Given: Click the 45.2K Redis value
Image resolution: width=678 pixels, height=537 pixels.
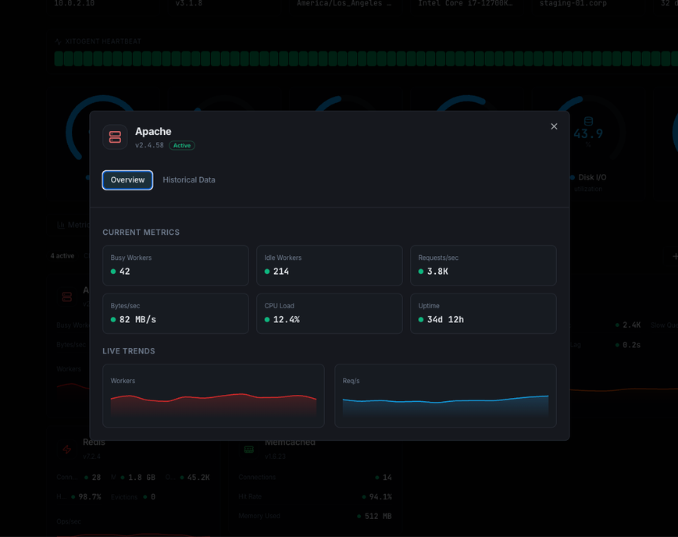Looking at the screenshot, I should (198, 477).
